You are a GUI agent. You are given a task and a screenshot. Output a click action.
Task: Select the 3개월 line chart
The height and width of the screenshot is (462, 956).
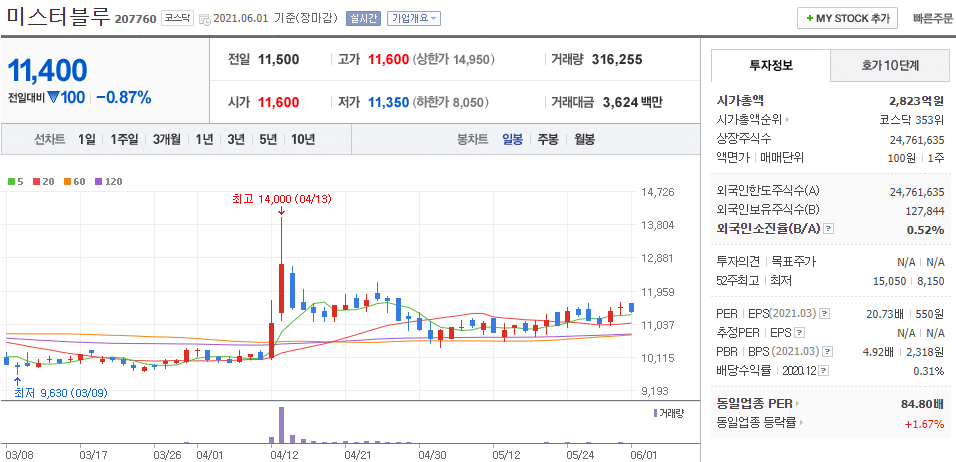167,139
